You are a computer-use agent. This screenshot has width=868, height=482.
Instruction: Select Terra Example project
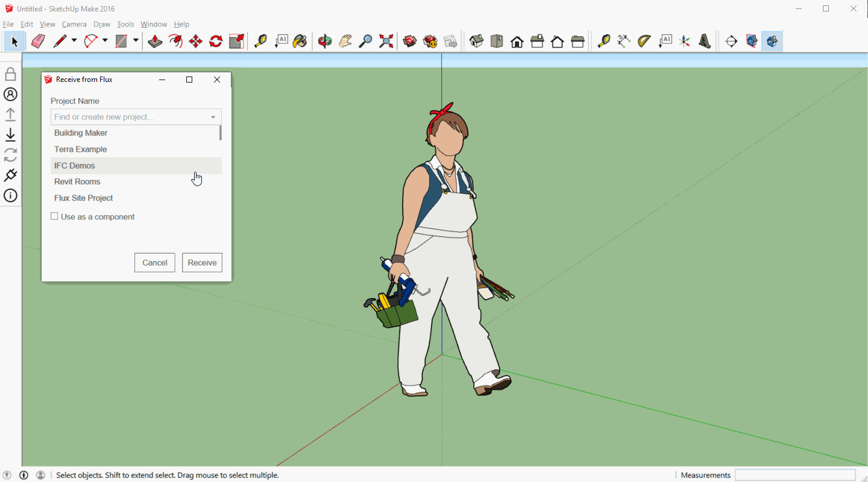tap(136, 149)
